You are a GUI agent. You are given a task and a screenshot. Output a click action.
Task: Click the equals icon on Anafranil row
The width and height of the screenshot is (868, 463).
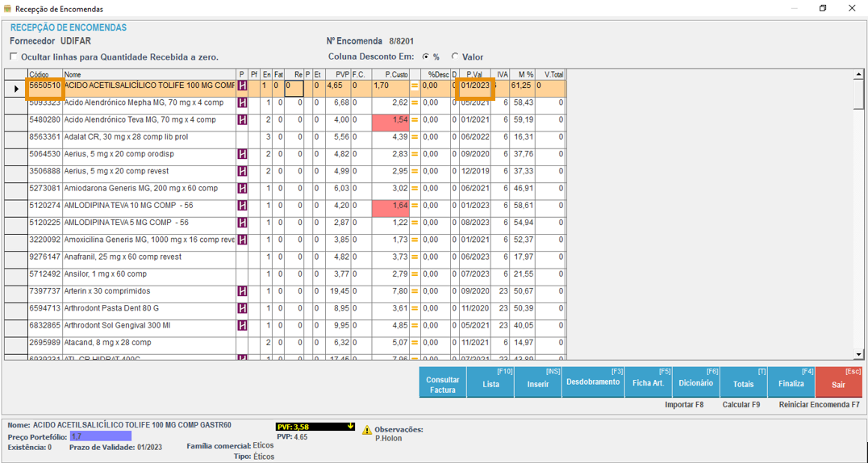point(415,257)
